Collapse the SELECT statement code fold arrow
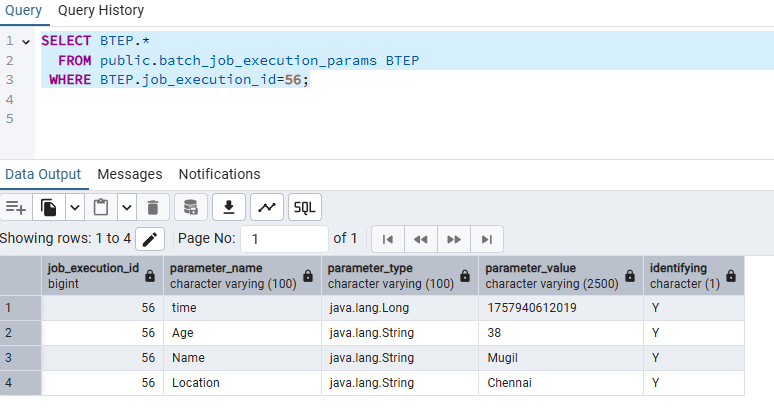Screen dimensions: 774x414 (x=26, y=41)
